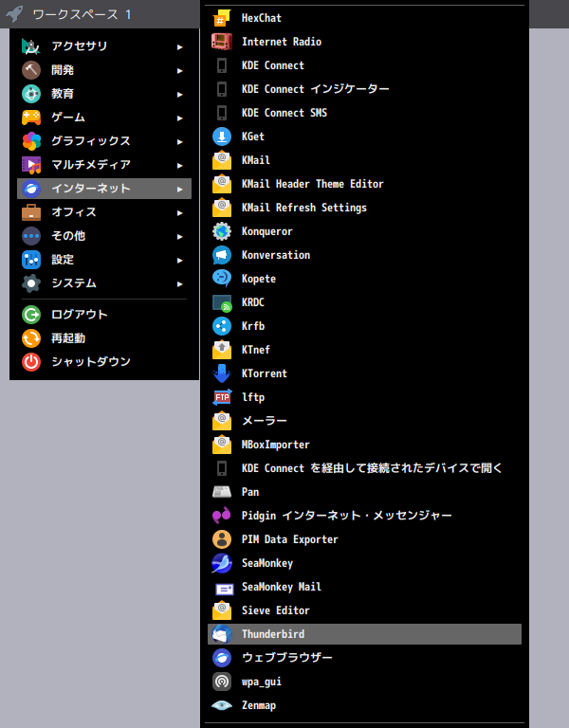Image resolution: width=569 pixels, height=728 pixels.
Task: Click the Zenmap eye icon
Action: click(x=222, y=705)
